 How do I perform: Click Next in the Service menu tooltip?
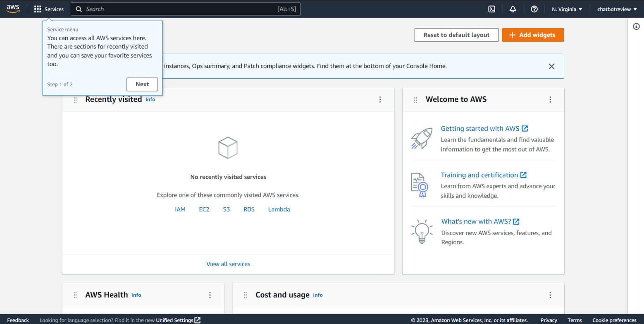(x=142, y=84)
